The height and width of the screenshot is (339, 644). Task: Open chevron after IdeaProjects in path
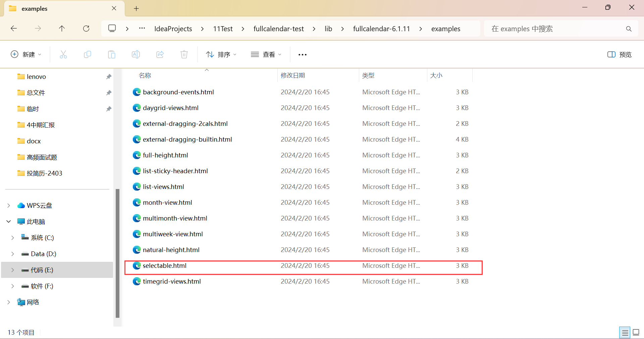tap(202, 29)
